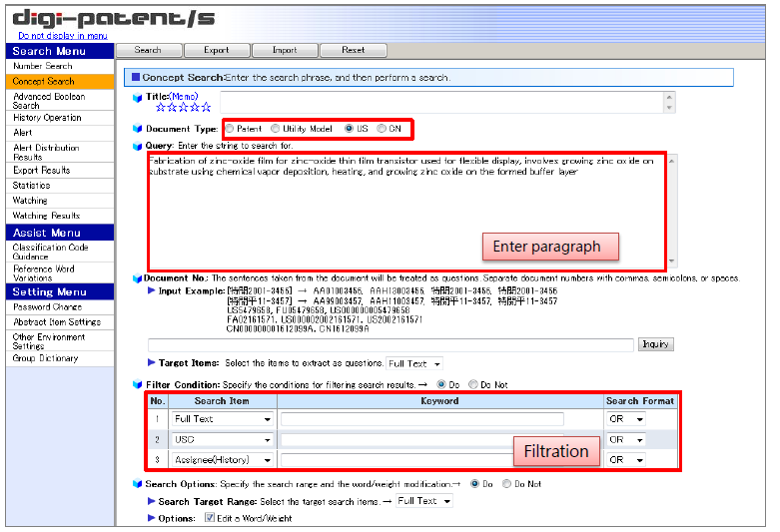Open Concept Search in the sidebar
Image resolution: width=780 pixels, height=532 pixels.
(x=60, y=82)
